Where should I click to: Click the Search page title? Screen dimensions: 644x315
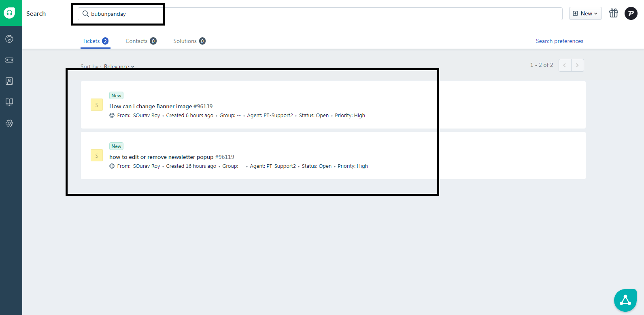tap(36, 13)
